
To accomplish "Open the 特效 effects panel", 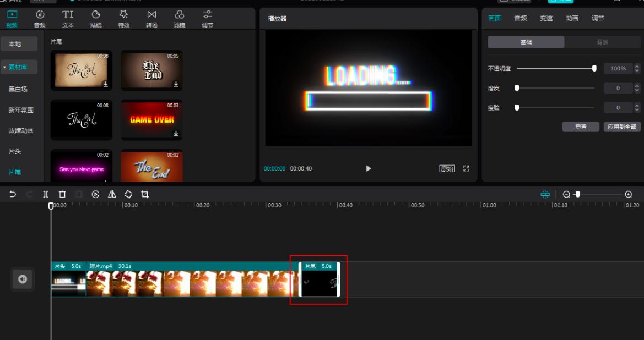I will point(123,19).
